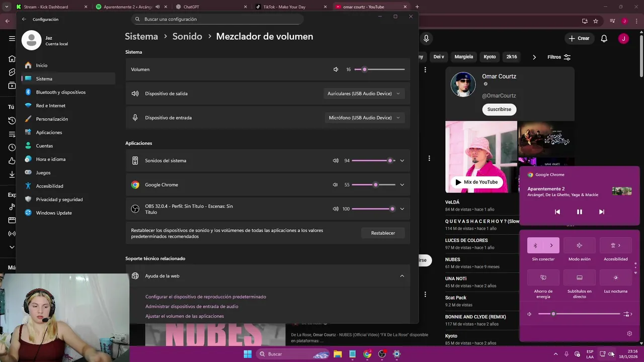The height and width of the screenshot is (362, 644).
Task: Pause playback in the media flyout
Action: pos(579,212)
